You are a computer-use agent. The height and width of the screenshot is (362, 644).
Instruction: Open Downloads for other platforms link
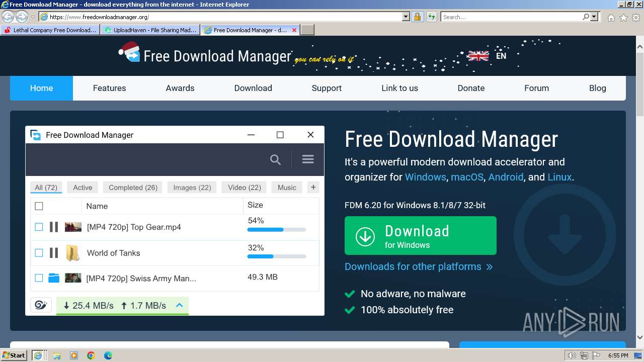(419, 266)
